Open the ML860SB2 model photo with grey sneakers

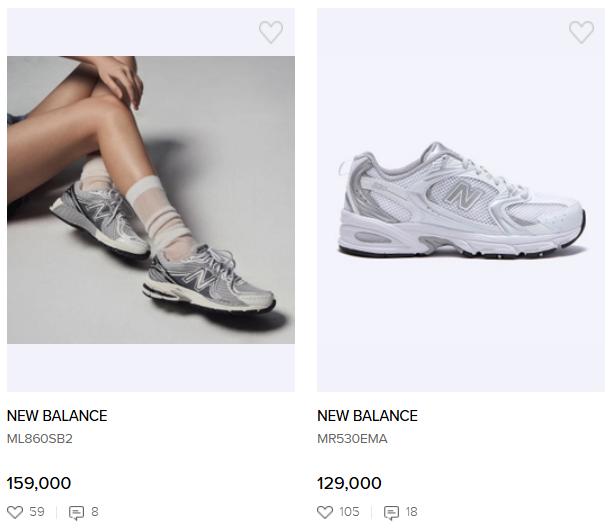(150, 200)
